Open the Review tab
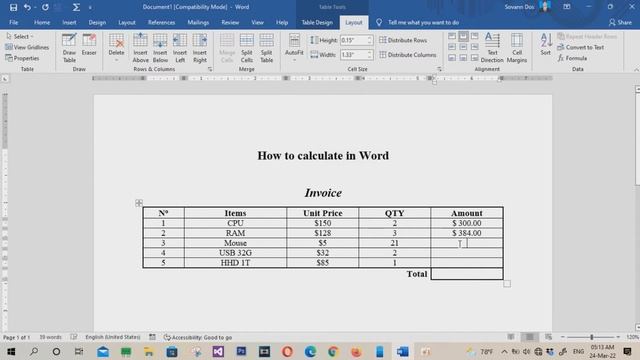 230,22
